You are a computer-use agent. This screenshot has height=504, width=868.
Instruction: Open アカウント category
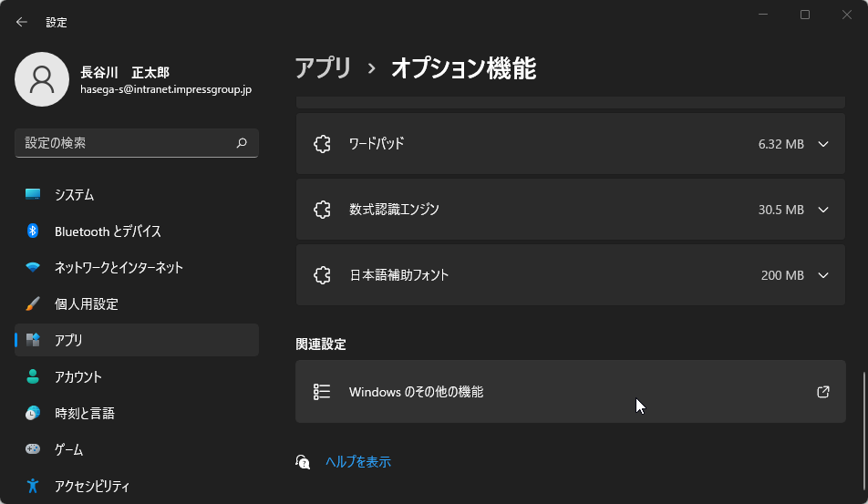pyautogui.click(x=137, y=376)
